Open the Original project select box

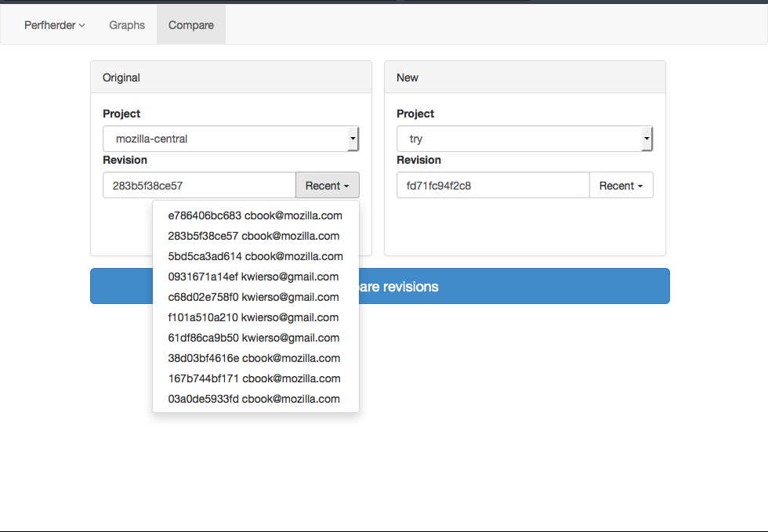230,139
